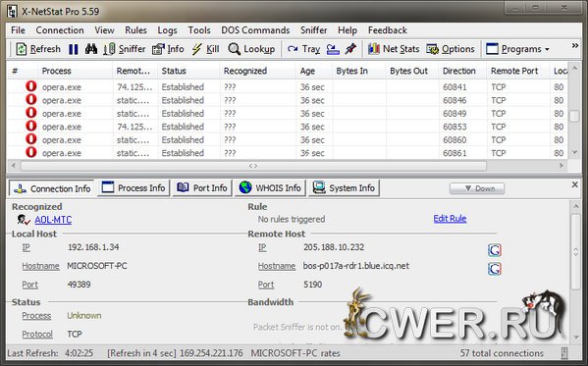588x366 pixels.
Task: Click the Local Host Hostname link
Action: 40,266
